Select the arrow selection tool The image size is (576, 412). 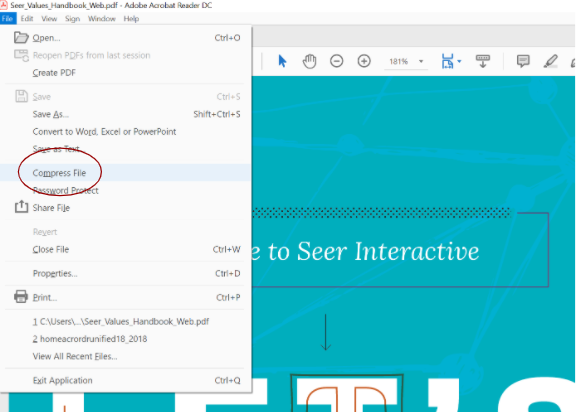[282, 61]
